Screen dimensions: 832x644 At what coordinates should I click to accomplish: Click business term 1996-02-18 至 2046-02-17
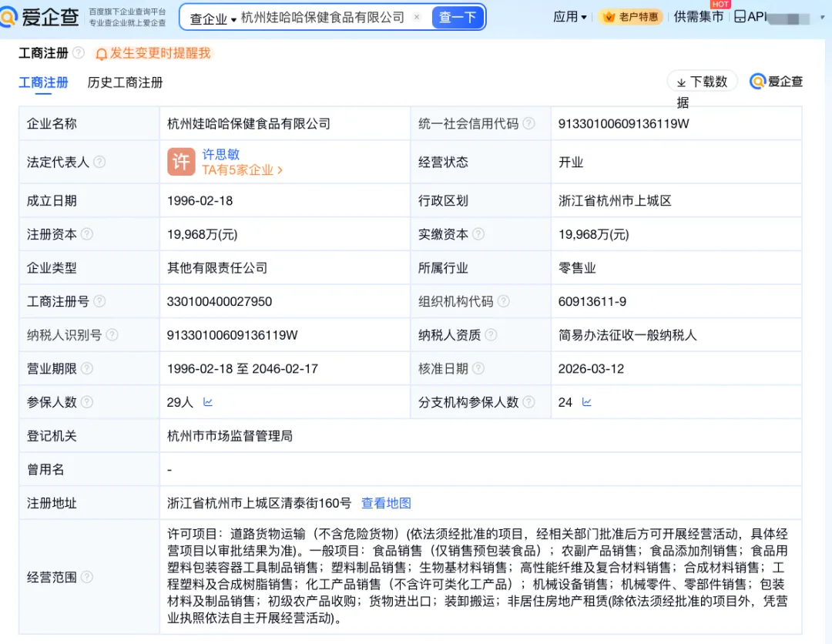(x=243, y=369)
